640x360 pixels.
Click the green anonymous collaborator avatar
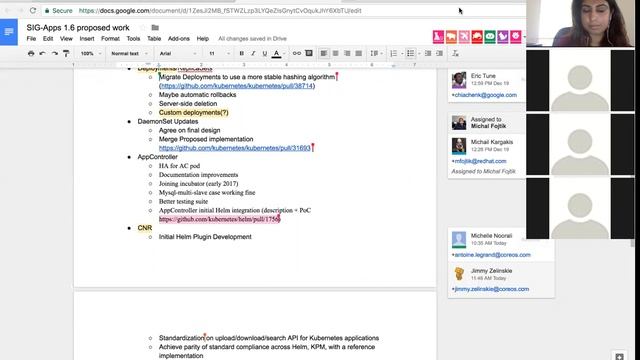490,37
